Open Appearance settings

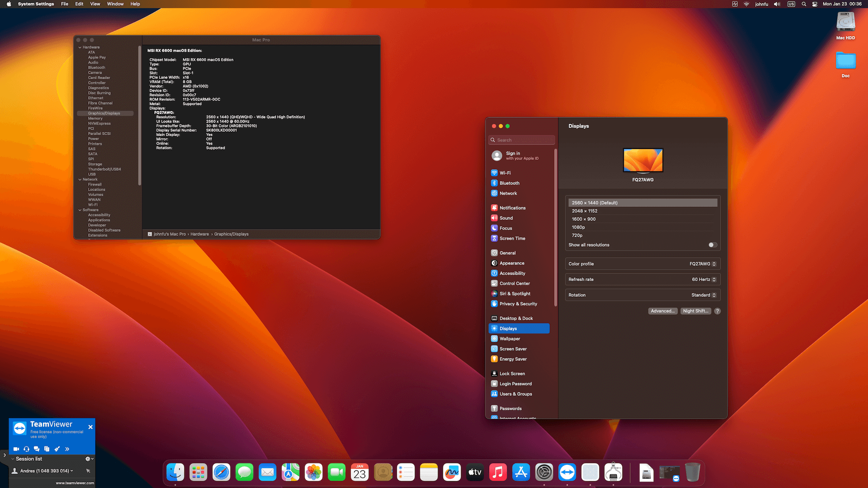pyautogui.click(x=519, y=263)
